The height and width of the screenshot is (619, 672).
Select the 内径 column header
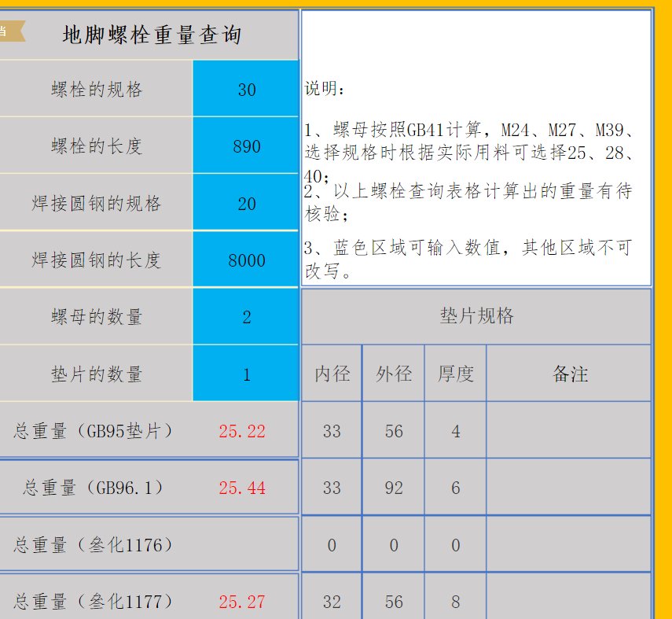point(331,374)
